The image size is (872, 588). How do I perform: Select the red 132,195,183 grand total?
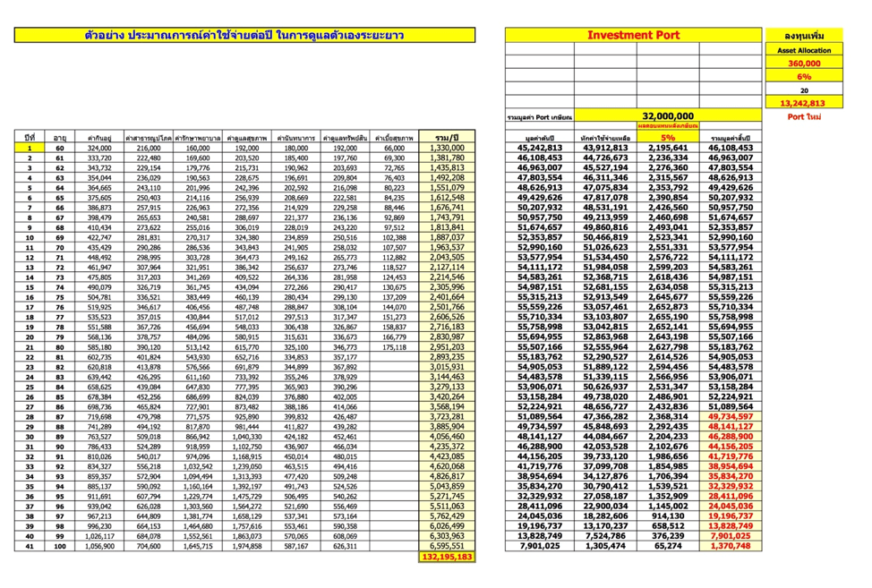[x=447, y=557]
